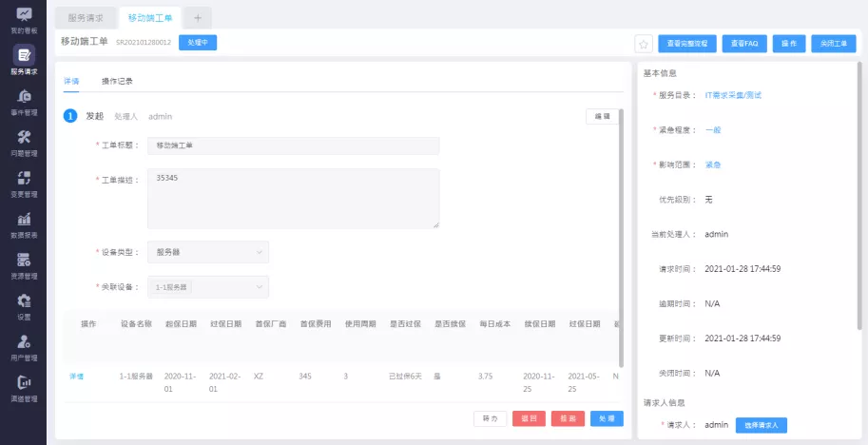This screenshot has width=868, height=445.
Task: Go to 问题管理 sidebar icon
Action: point(23,142)
